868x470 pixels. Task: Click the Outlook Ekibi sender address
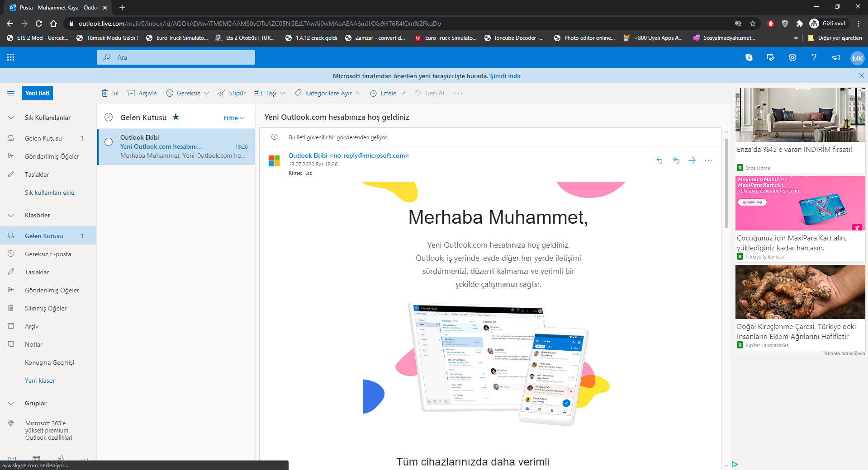[x=348, y=155]
